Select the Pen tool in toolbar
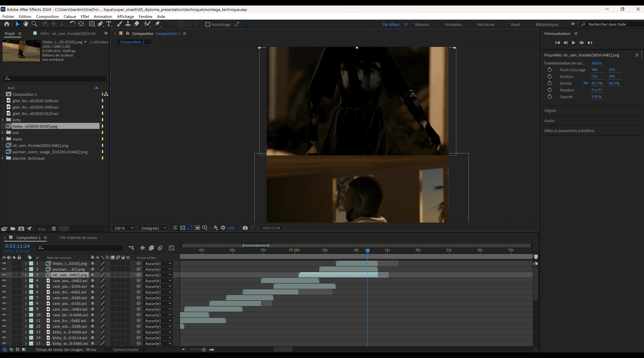Image resolution: width=644 pixels, height=358 pixels. tap(100, 24)
